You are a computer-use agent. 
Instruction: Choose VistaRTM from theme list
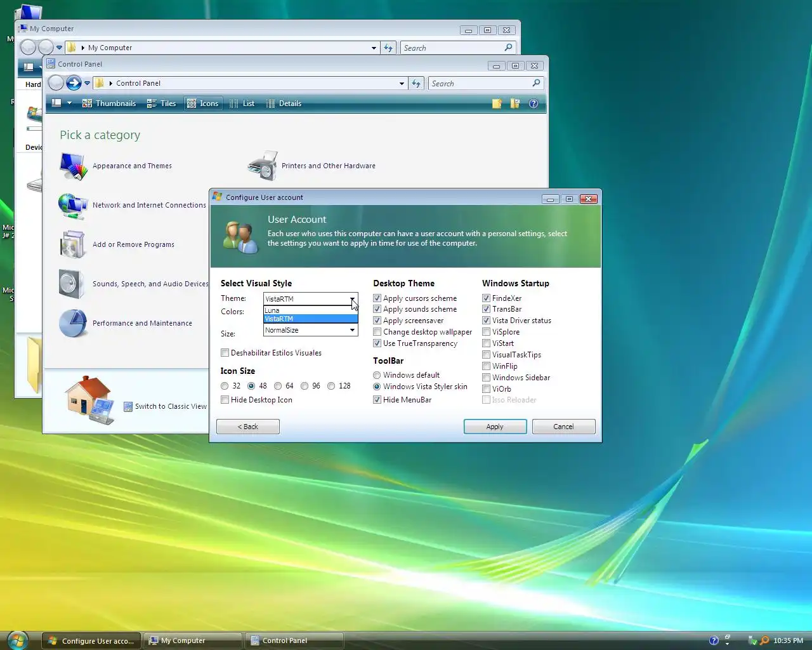point(311,319)
